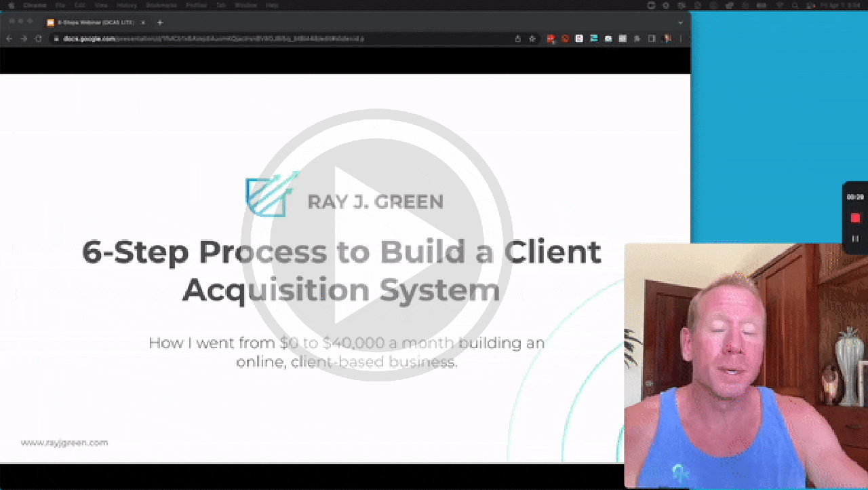Go forward in Chrome
The width and height of the screenshot is (868, 490).
pyautogui.click(x=24, y=39)
